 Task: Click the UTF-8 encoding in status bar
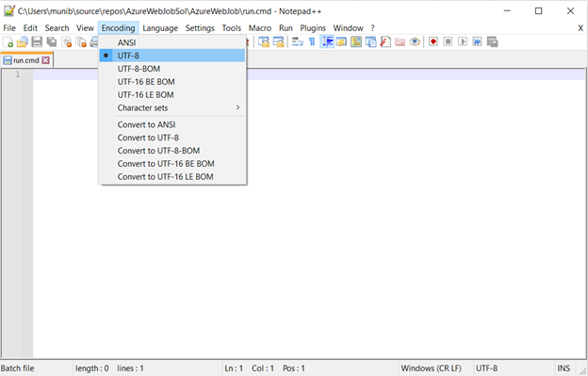click(487, 368)
